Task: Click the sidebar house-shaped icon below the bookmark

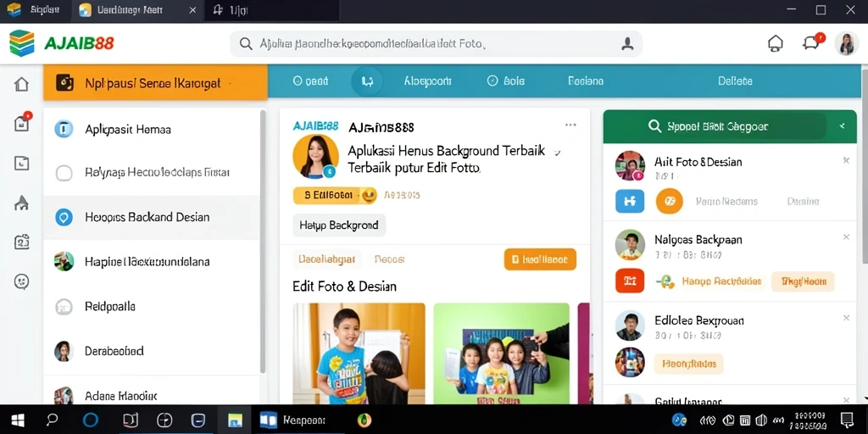Action: (21, 203)
